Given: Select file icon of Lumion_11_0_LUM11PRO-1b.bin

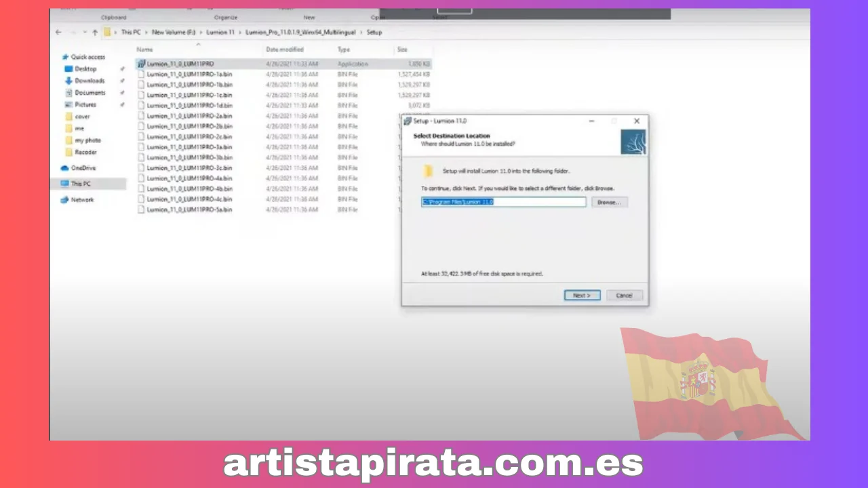Looking at the screenshot, I should pyautogui.click(x=141, y=85).
